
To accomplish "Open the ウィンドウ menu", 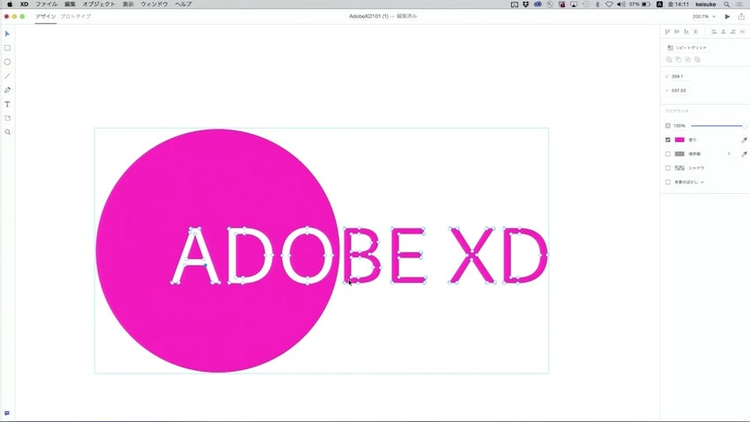I will point(154,4).
